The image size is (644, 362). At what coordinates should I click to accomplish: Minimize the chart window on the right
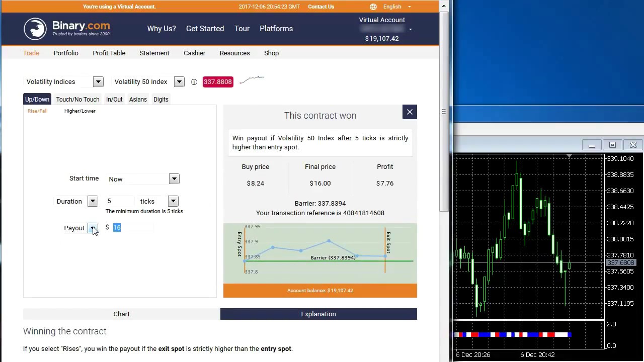coord(592,145)
